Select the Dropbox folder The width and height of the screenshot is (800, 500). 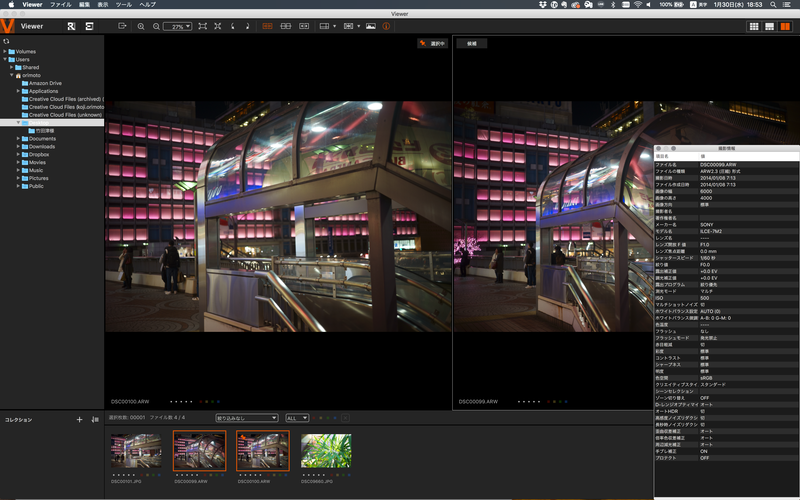(x=35, y=155)
